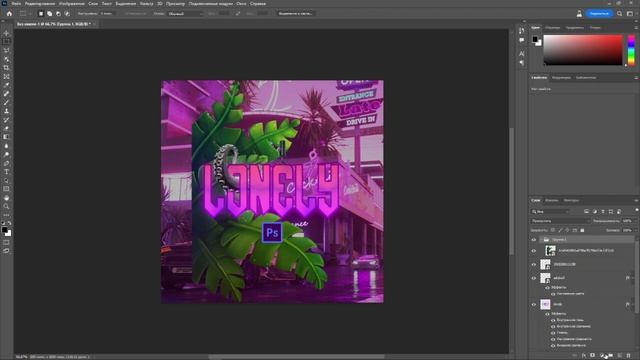Choose Add to selection mode icon
Viewport: 640px width, 360px height.
point(49,13)
